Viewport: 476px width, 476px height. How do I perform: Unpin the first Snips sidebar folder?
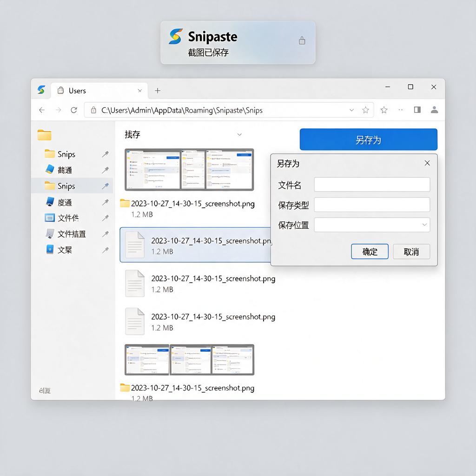coord(106,154)
